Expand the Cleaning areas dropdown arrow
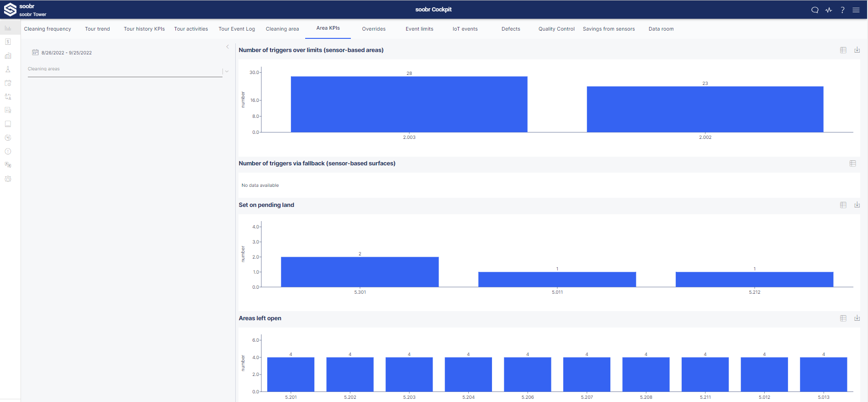 point(227,71)
